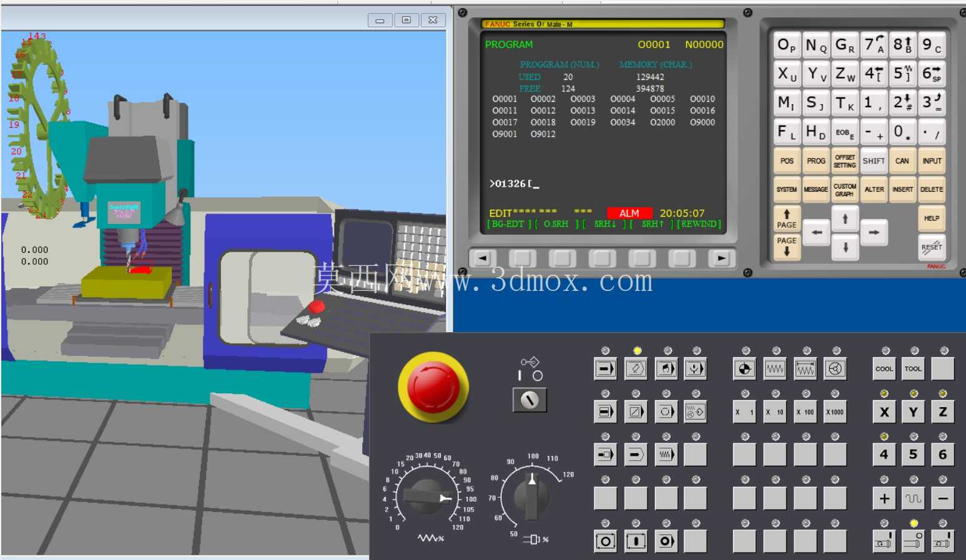The image size is (966, 560).
Task: Click teach mode button with handwheel icon
Action: tap(696, 411)
